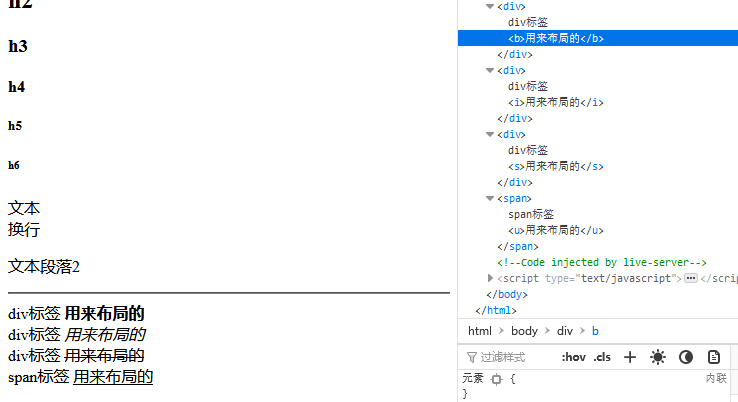This screenshot has width=738, height=402.
Task: Click the 元素 element rule selector
Action: point(473,378)
